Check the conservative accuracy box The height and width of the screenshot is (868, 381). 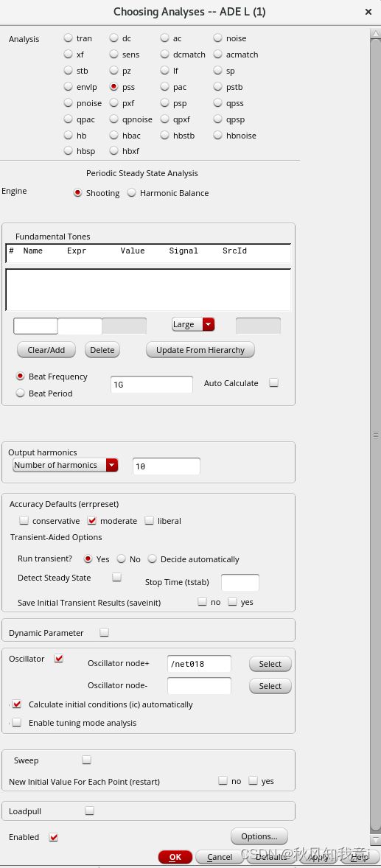pos(24,520)
